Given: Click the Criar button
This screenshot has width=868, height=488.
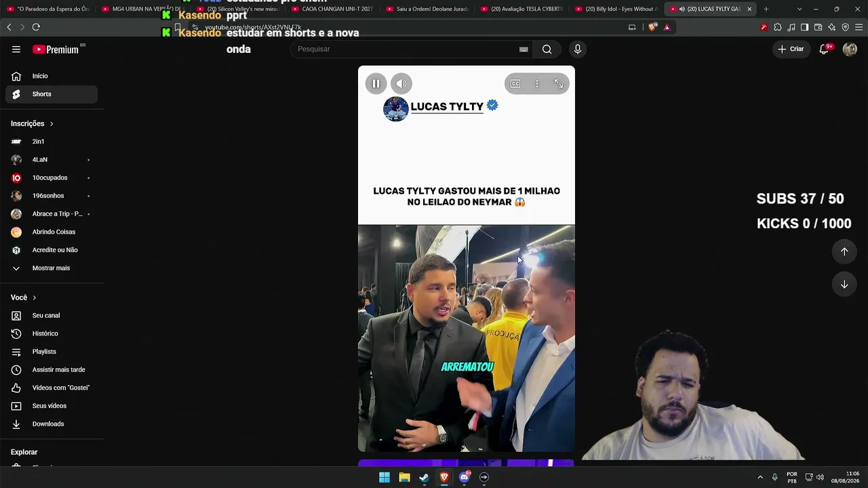Looking at the screenshot, I should [791, 49].
